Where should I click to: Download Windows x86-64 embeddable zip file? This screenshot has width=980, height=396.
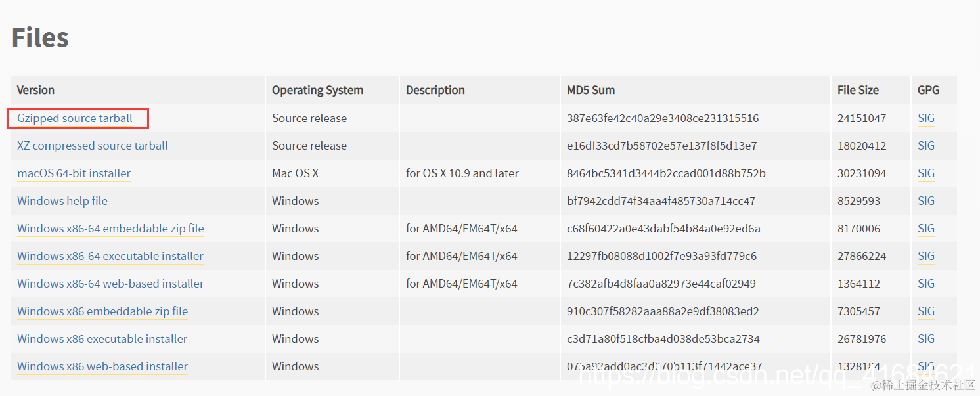click(x=110, y=229)
